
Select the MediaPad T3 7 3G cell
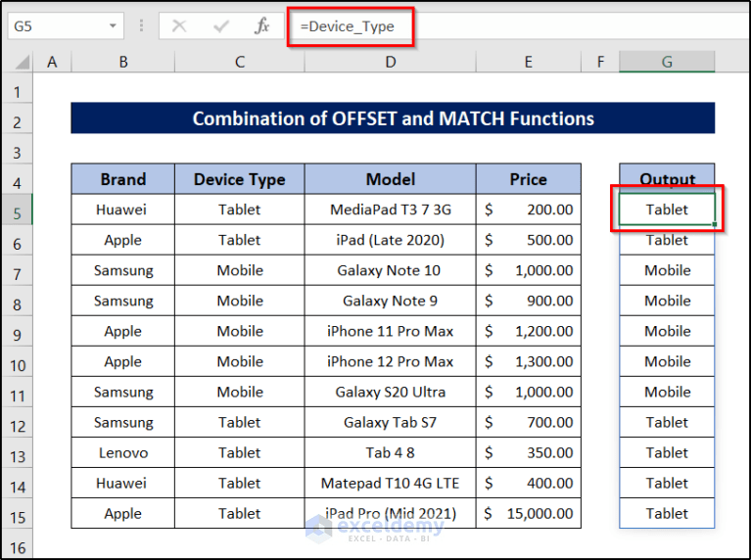[391, 210]
